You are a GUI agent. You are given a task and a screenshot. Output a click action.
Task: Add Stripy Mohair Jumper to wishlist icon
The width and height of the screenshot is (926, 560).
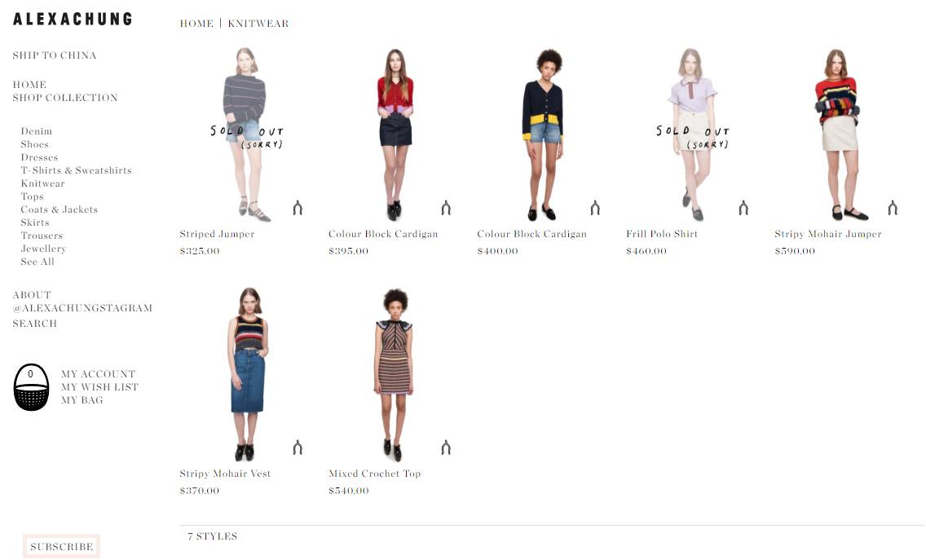(x=893, y=208)
